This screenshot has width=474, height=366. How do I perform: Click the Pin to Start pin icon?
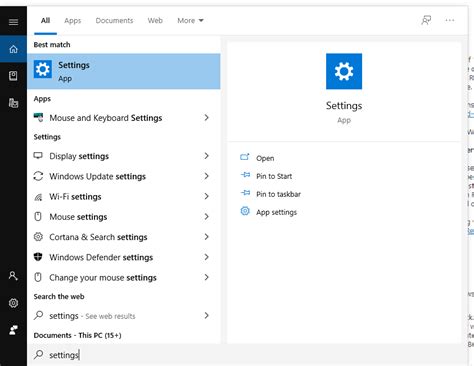coord(245,175)
